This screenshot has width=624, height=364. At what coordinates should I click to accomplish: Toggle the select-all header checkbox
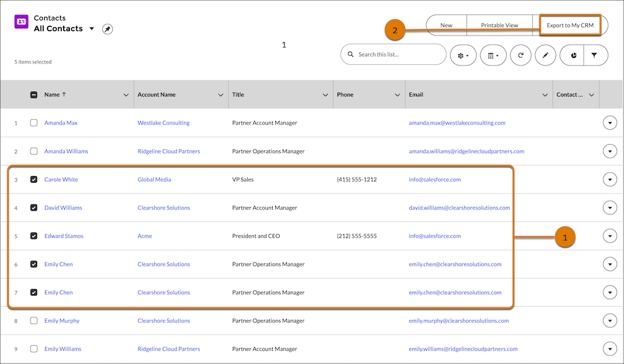click(34, 95)
